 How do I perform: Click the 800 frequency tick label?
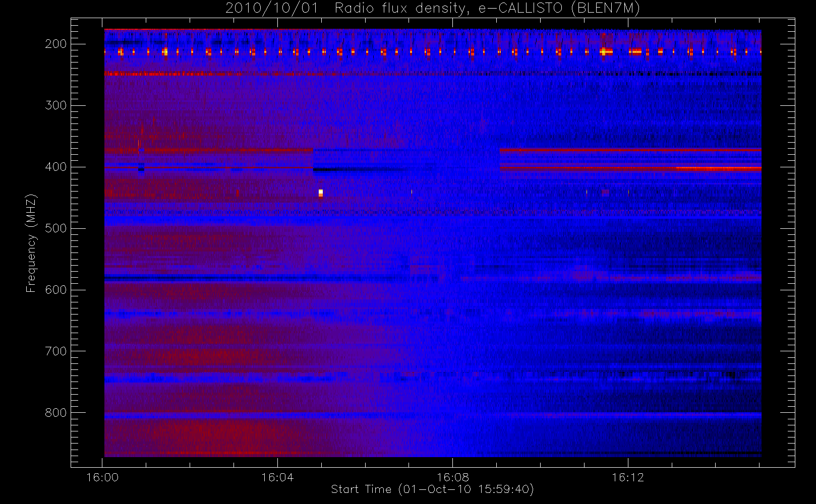pyautogui.click(x=56, y=413)
